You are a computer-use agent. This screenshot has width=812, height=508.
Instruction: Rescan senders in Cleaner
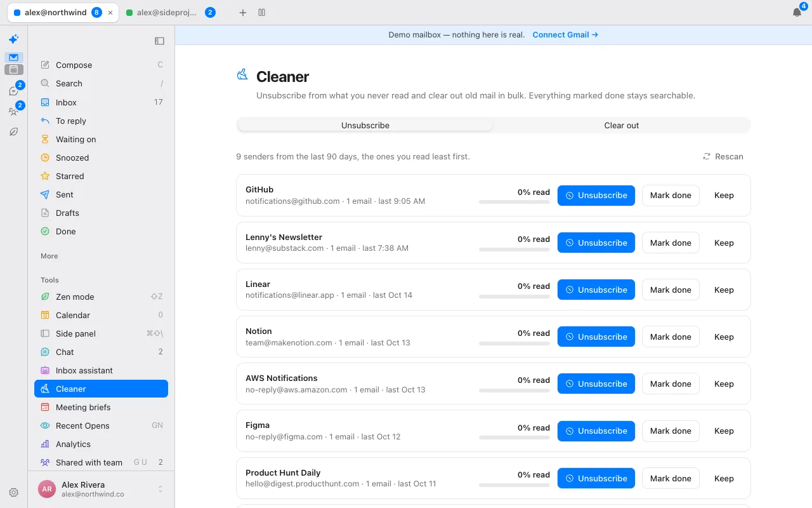(723, 156)
